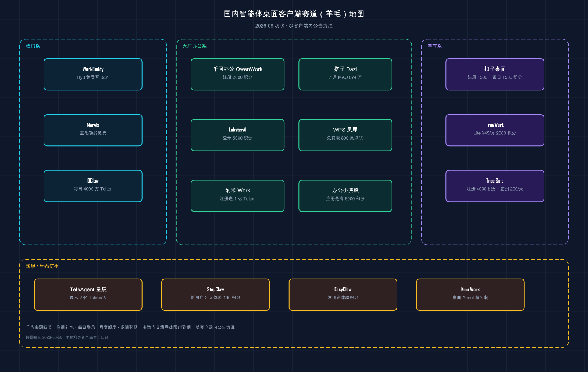Select the StepClaw node
The height and width of the screenshot is (372, 588).
[215, 295]
